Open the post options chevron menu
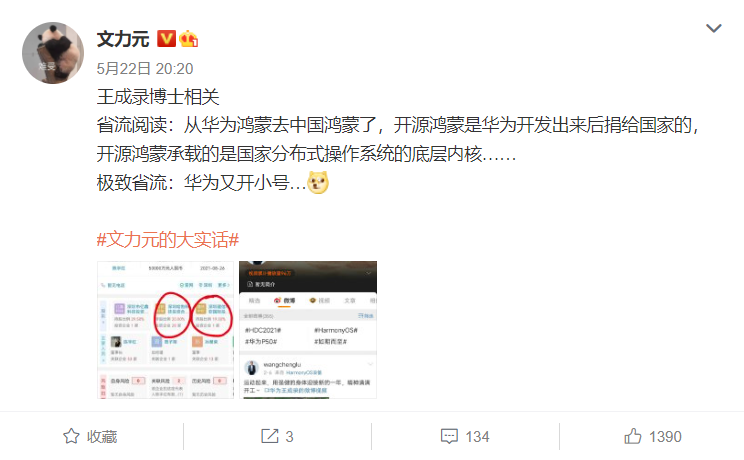This screenshot has width=744, height=460. click(x=713, y=28)
